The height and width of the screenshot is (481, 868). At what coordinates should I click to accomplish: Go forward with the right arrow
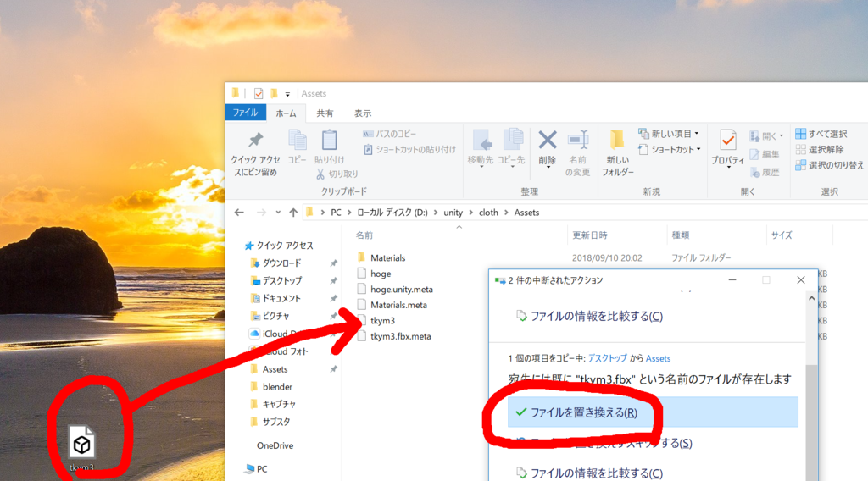[261, 213]
